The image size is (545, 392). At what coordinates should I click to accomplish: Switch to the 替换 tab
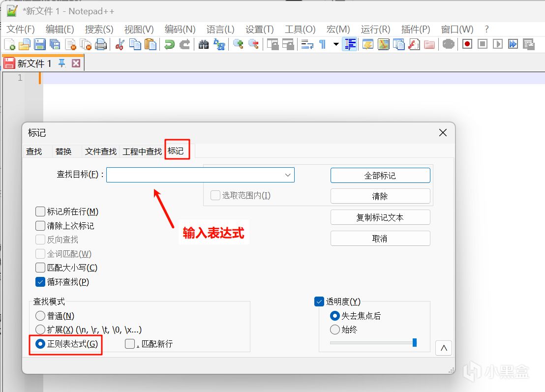coord(63,151)
